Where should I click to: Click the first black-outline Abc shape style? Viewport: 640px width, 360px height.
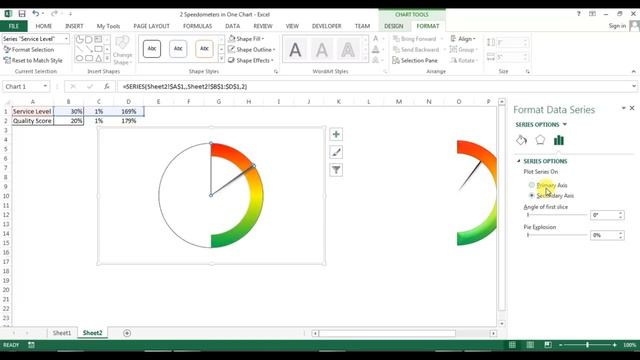click(x=152, y=49)
